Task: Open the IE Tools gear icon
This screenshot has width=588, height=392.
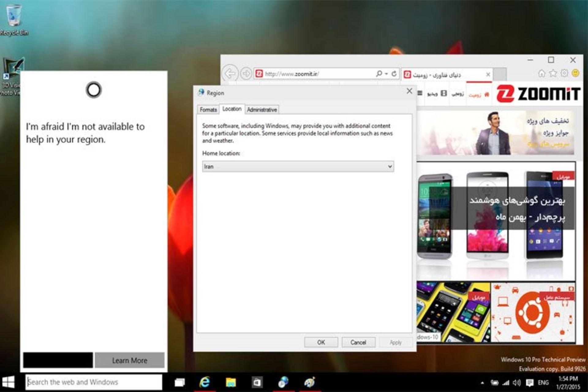Action: 564,73
